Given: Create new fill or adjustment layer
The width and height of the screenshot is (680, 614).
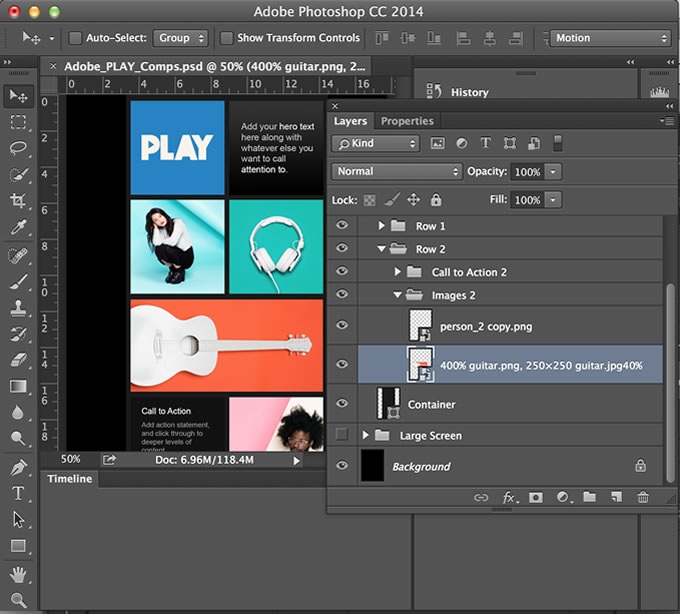Looking at the screenshot, I should pos(563,497).
